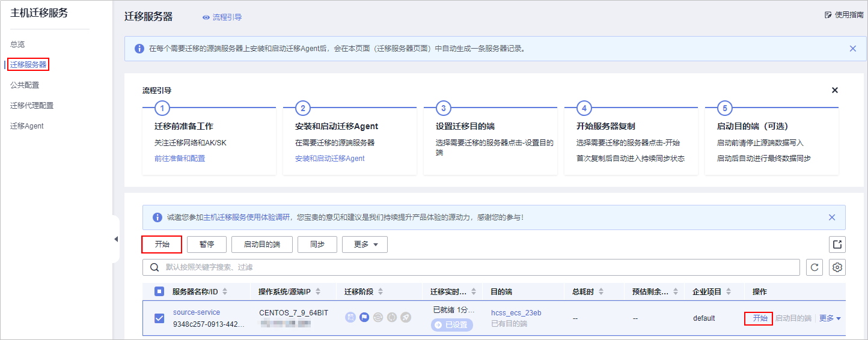Click the 已设置 status badge
The height and width of the screenshot is (340, 868).
point(452,325)
